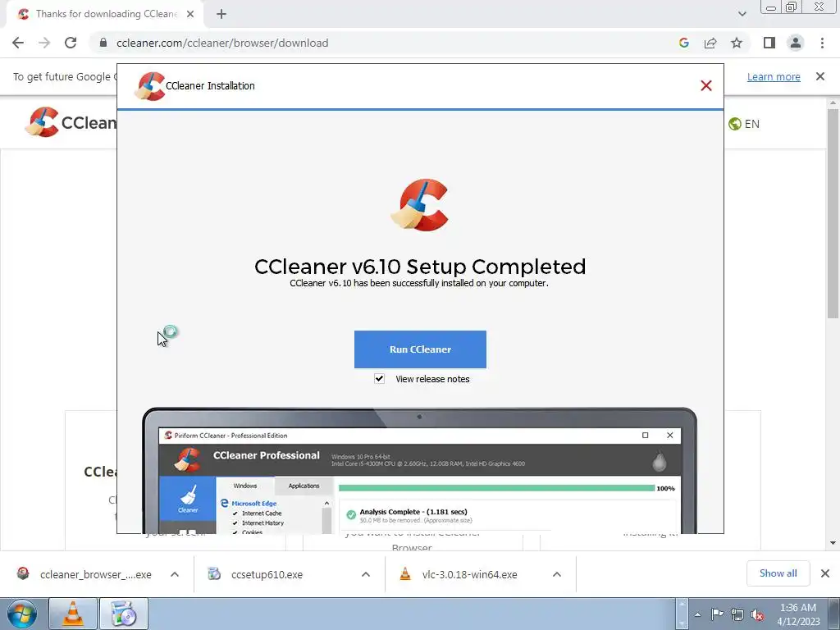Screen dimensions: 840x630
Task: Click the Google icon in address bar
Action: [683, 43]
